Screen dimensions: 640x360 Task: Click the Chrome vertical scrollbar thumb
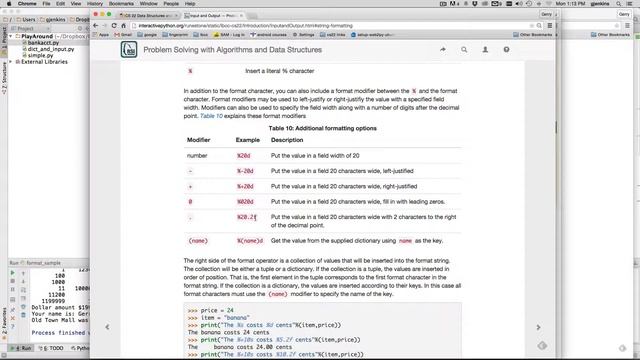pos(556,127)
